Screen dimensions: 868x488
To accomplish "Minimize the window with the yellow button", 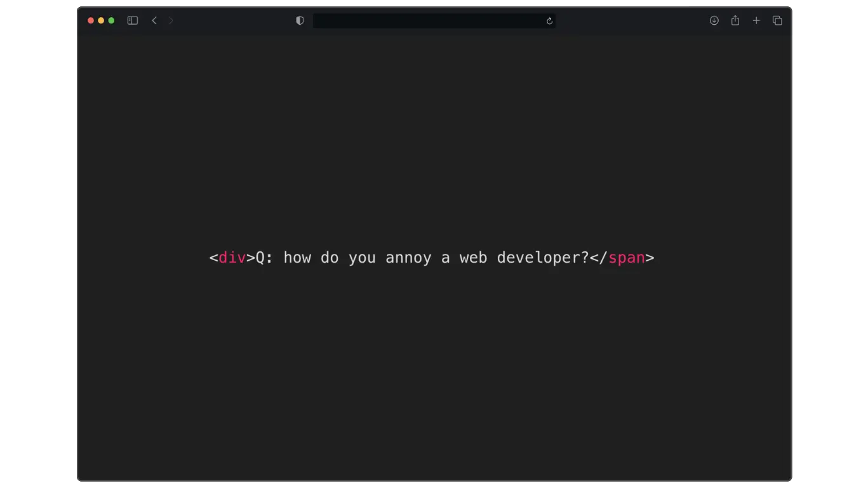I will [101, 20].
